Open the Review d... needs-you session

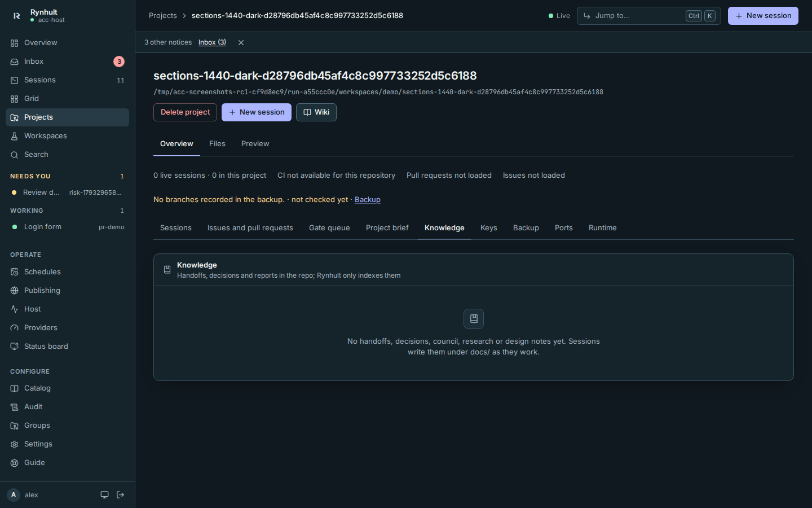coord(67,192)
